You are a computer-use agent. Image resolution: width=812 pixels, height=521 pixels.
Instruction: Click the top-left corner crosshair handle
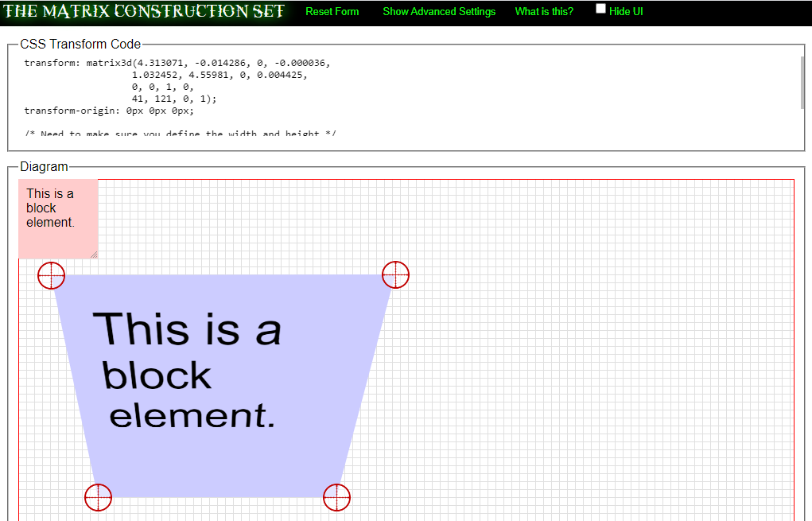(51, 275)
